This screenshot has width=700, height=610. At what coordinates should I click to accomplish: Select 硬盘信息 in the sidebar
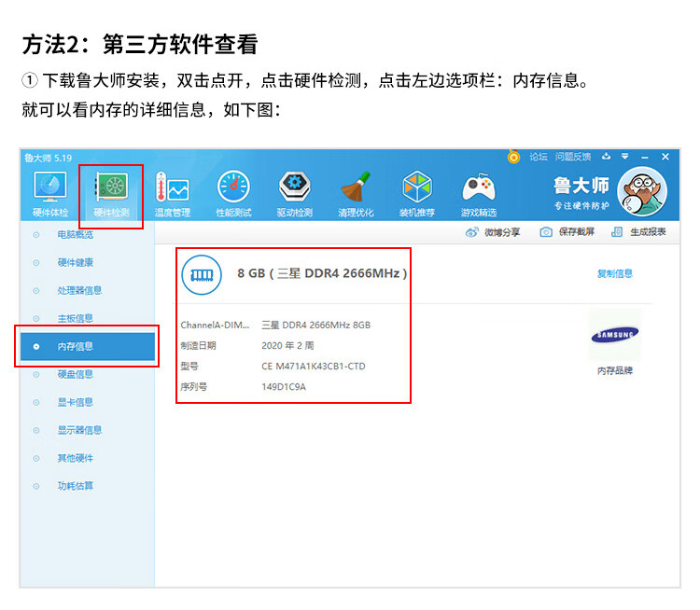coord(75,374)
